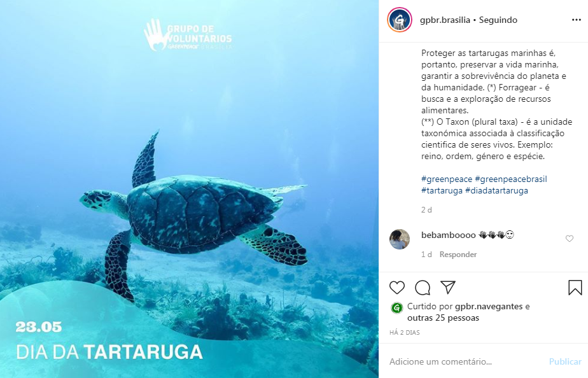Screen dimensions: 588x378
Task: Click the small Greenpeace liker avatar
Action: (x=396, y=308)
